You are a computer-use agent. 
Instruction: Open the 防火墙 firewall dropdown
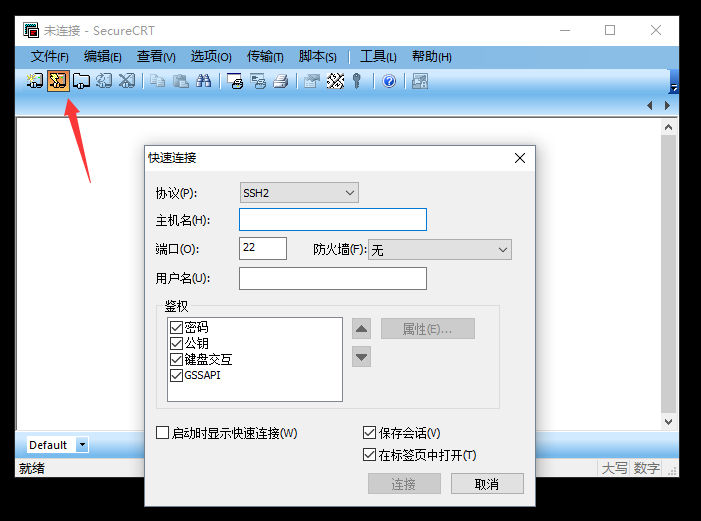(440, 250)
